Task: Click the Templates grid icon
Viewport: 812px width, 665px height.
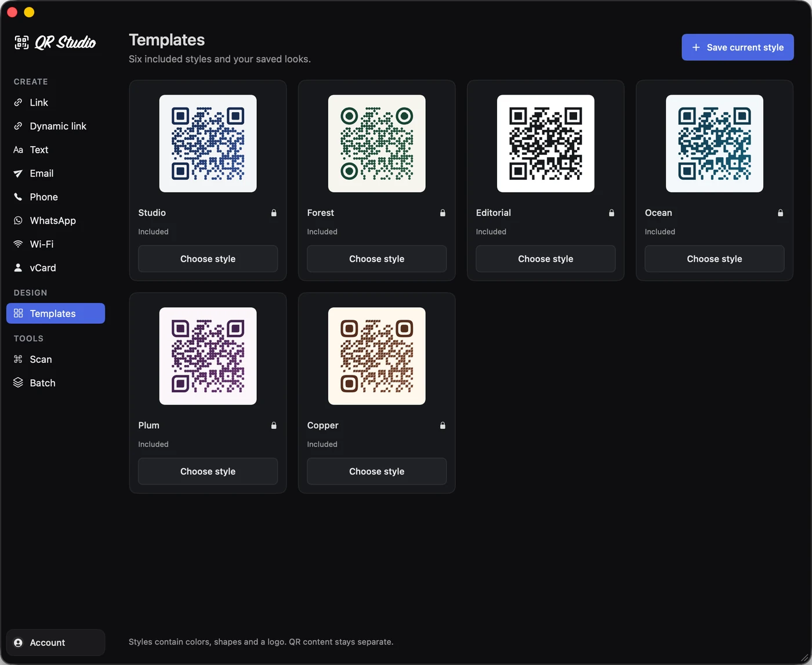Action: (18, 313)
